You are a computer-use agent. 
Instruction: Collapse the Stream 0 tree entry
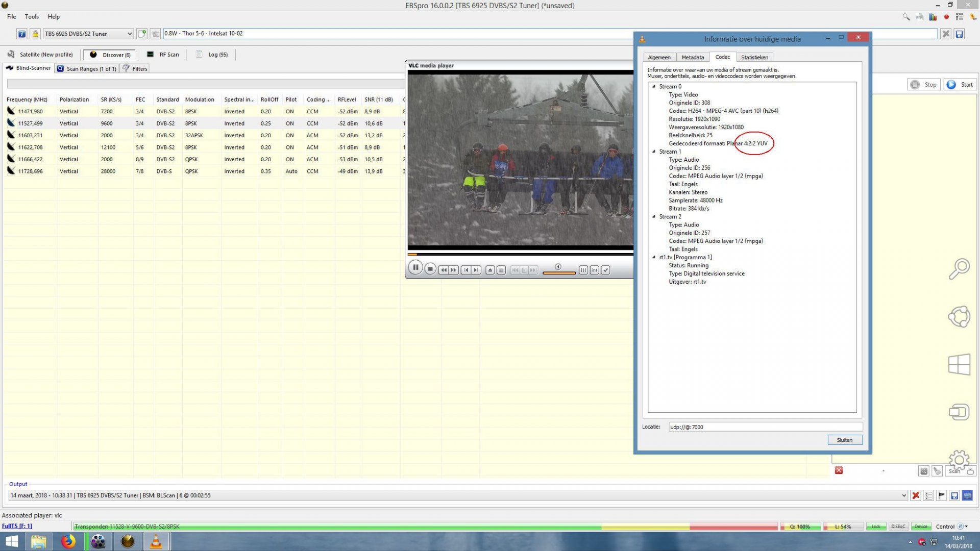click(653, 86)
